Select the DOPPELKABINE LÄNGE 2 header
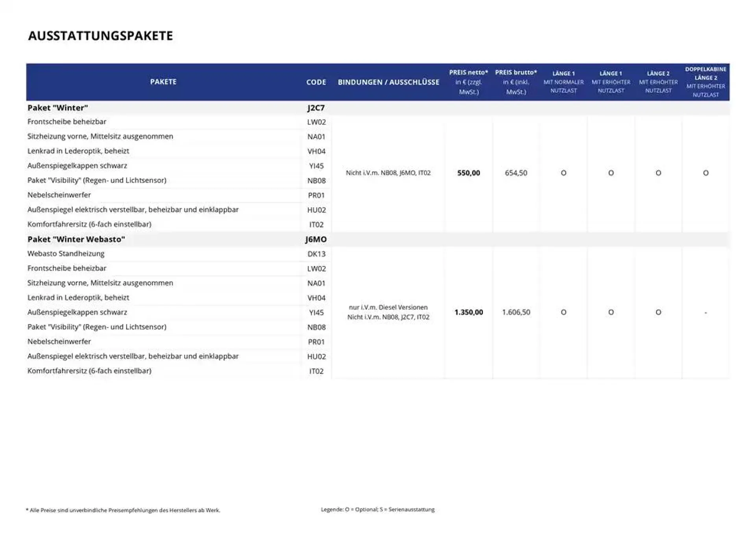Screen dimensions: 756x535 [x=706, y=82]
